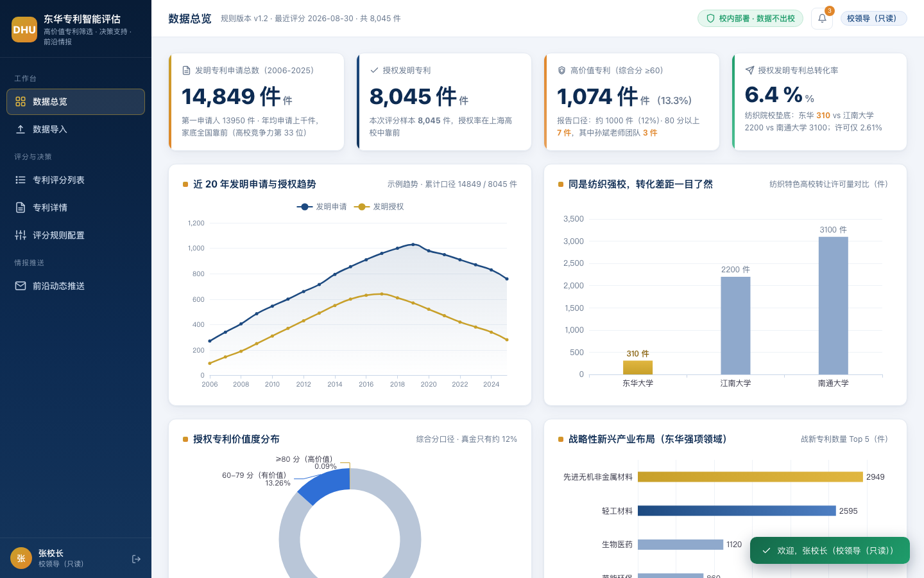The image size is (924, 578).
Task: Click the 先进无机非金属材料 bar
Action: (750, 477)
